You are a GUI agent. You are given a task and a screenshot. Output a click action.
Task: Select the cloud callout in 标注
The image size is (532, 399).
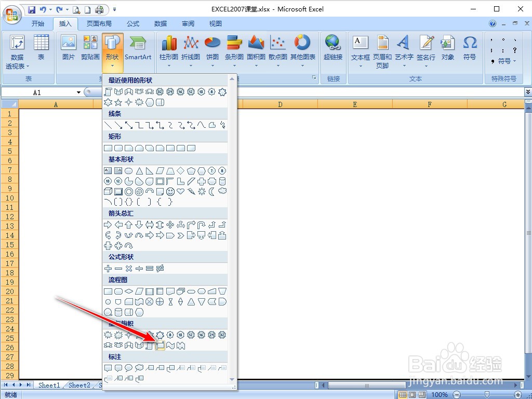click(139, 368)
